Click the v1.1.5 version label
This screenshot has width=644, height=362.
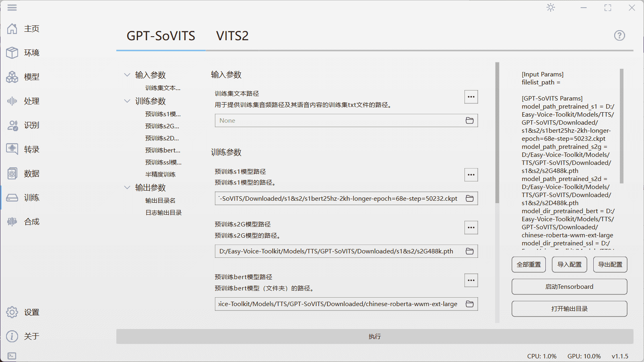pos(620,356)
